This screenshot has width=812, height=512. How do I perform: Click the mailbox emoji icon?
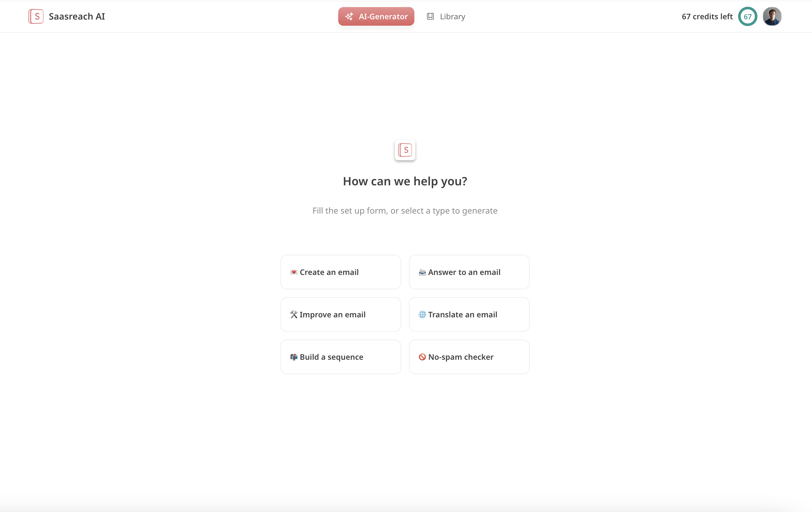coord(293,357)
